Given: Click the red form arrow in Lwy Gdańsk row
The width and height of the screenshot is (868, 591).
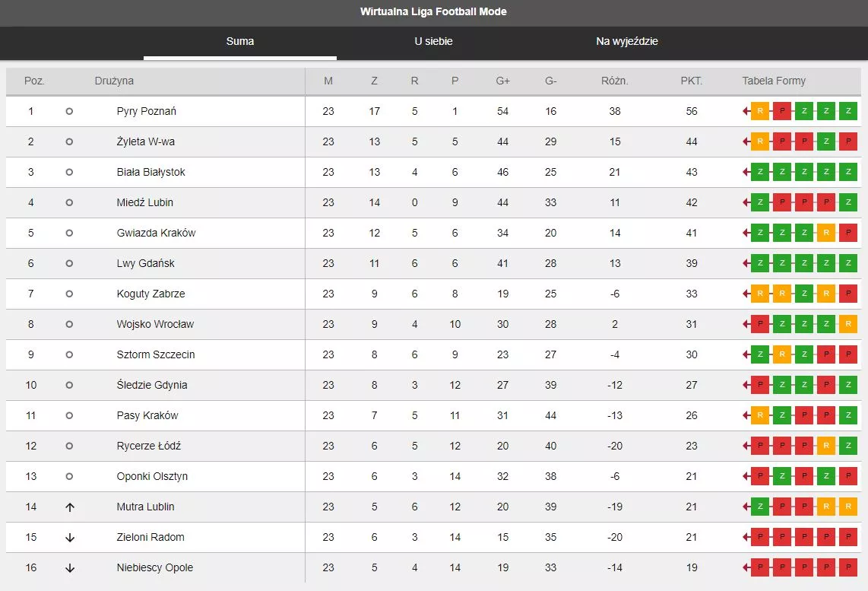Looking at the screenshot, I should click(746, 263).
